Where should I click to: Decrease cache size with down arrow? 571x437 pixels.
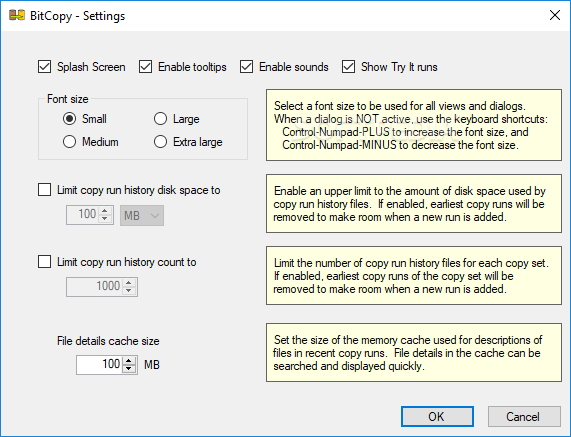tap(129, 369)
